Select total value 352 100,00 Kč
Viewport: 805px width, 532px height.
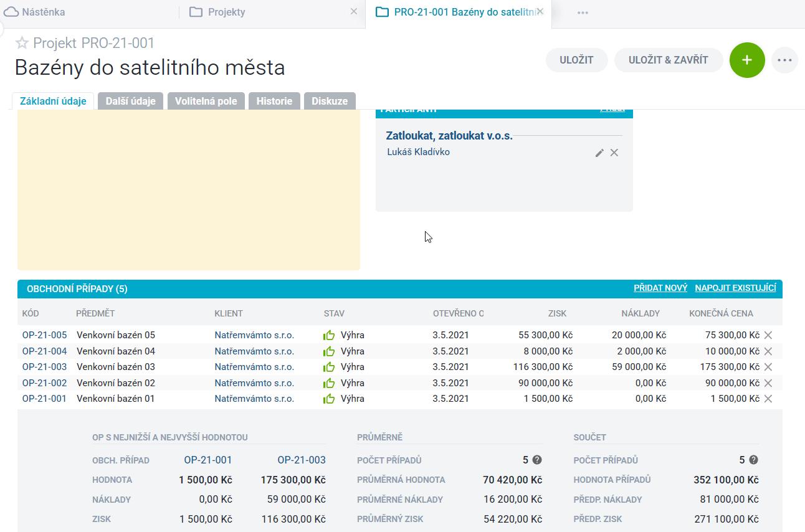tap(726, 480)
